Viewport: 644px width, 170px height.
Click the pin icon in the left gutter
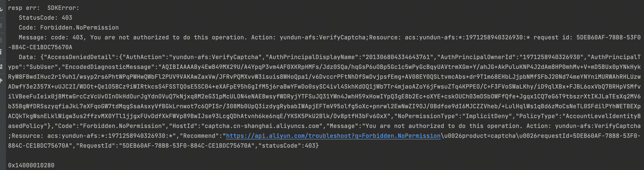(1, 81)
